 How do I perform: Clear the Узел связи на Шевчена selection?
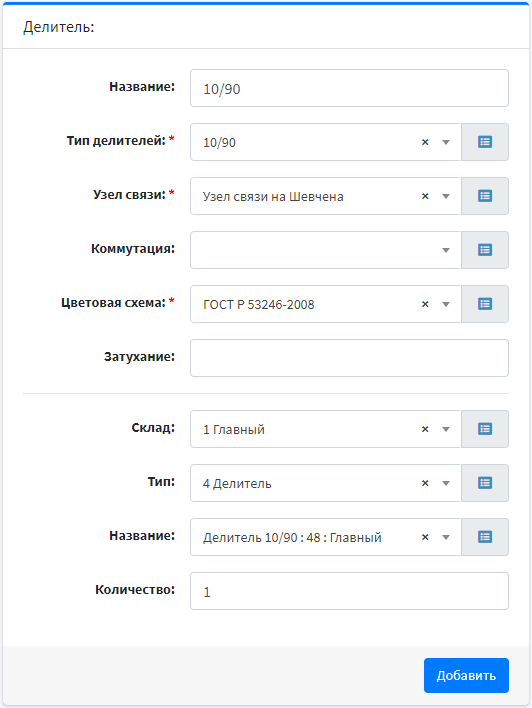click(x=425, y=196)
